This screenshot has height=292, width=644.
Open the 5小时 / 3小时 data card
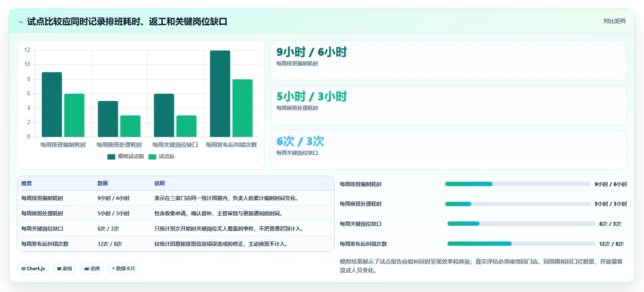[448, 105]
